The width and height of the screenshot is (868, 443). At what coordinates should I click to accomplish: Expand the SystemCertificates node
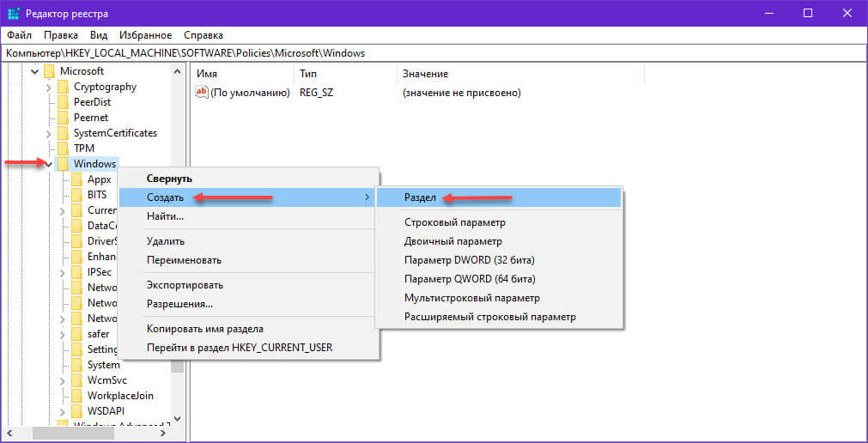(49, 133)
